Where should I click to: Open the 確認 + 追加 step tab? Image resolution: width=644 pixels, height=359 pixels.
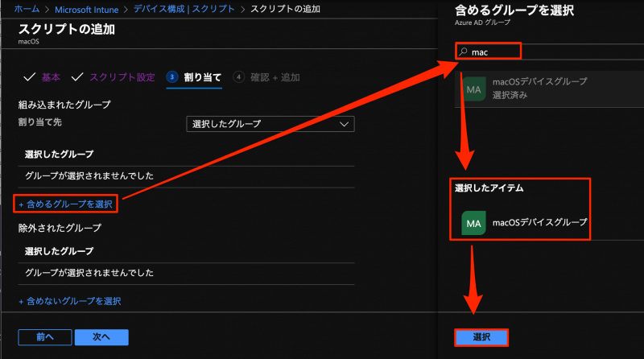click(275, 77)
